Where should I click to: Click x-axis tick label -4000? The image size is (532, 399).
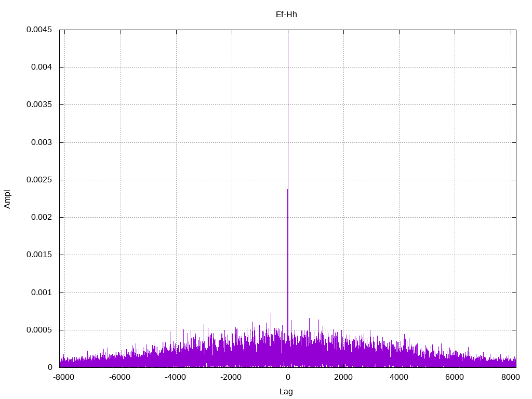pos(176,377)
